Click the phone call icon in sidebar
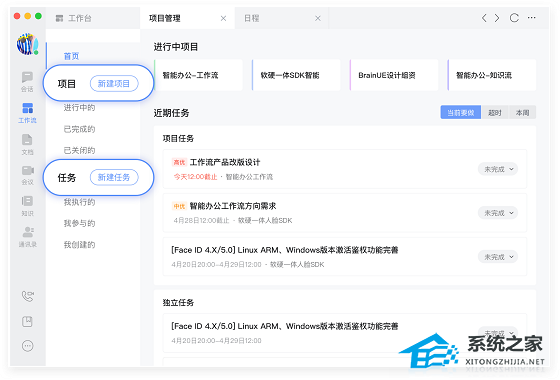 28,296
